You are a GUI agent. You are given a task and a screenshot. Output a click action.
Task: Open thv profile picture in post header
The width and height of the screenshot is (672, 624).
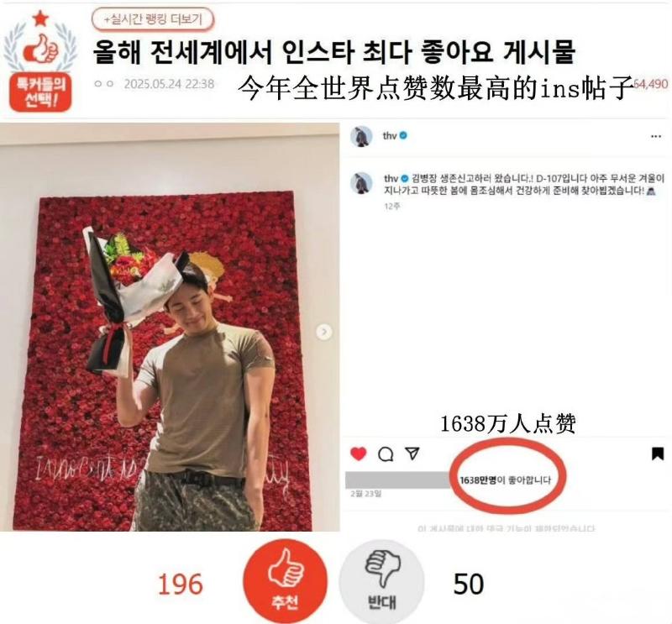(361, 136)
